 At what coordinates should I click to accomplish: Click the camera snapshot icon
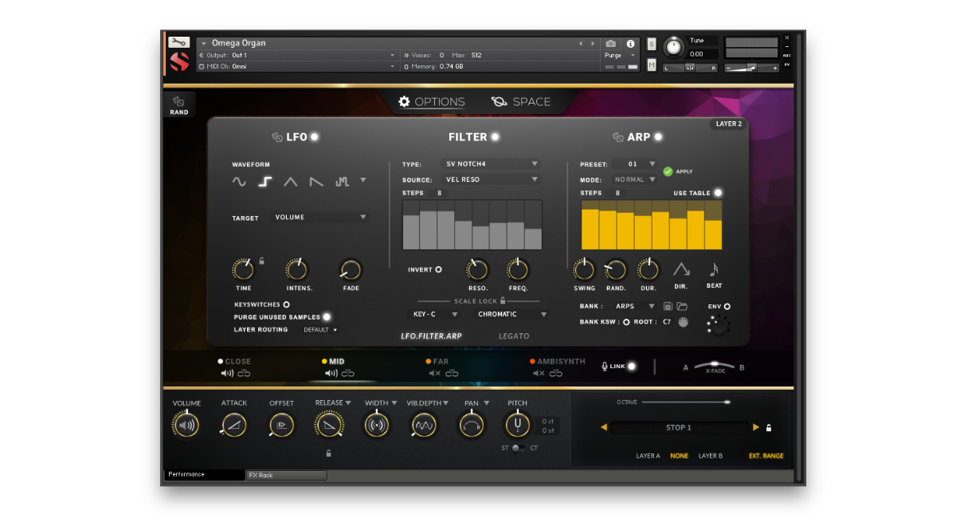tap(610, 44)
